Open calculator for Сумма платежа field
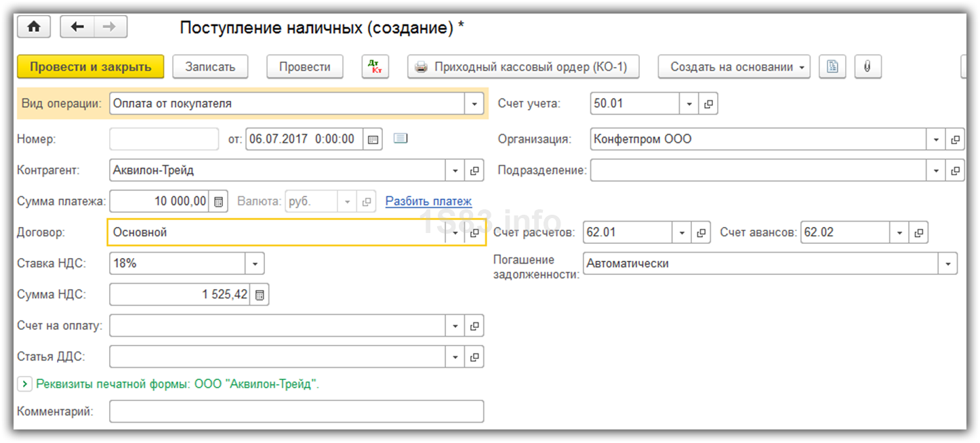The height and width of the screenshot is (443, 980). tap(218, 202)
